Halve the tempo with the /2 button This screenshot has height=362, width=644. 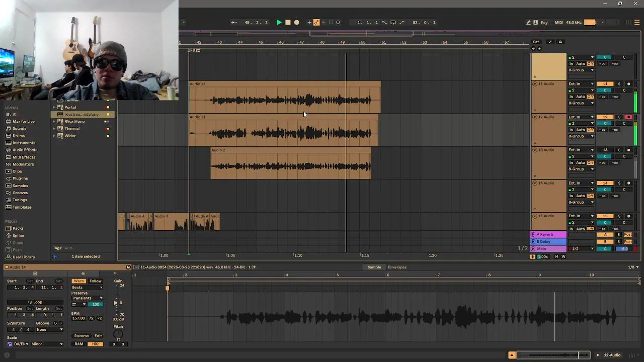(x=91, y=318)
